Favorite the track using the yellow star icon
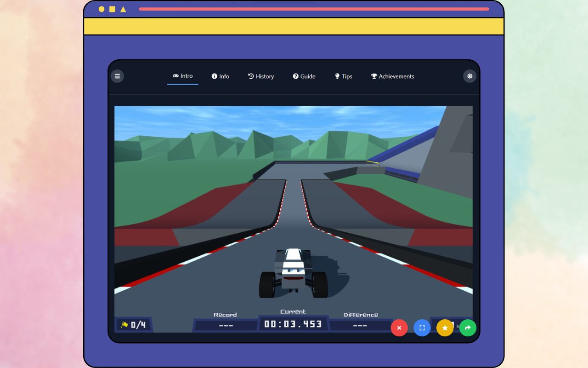The height and width of the screenshot is (368, 588). (445, 328)
